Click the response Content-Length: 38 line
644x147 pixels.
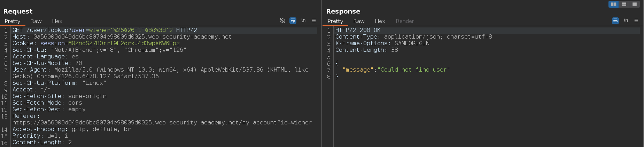pyautogui.click(x=367, y=50)
